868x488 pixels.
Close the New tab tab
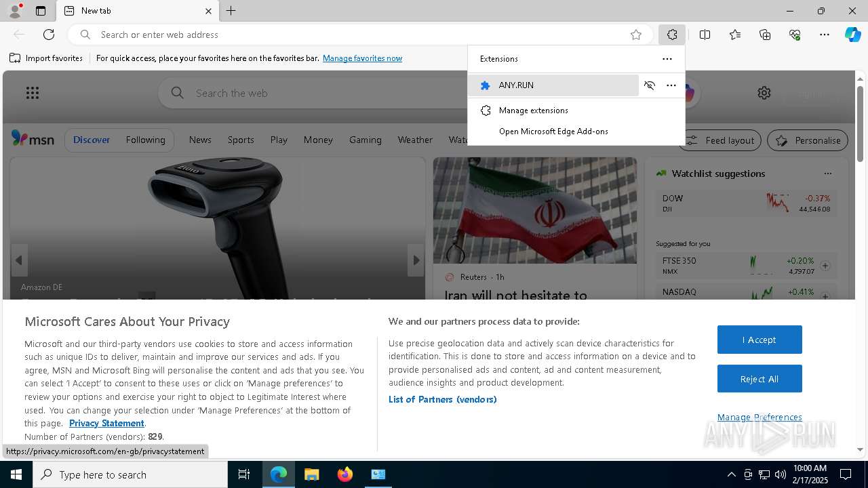click(208, 11)
